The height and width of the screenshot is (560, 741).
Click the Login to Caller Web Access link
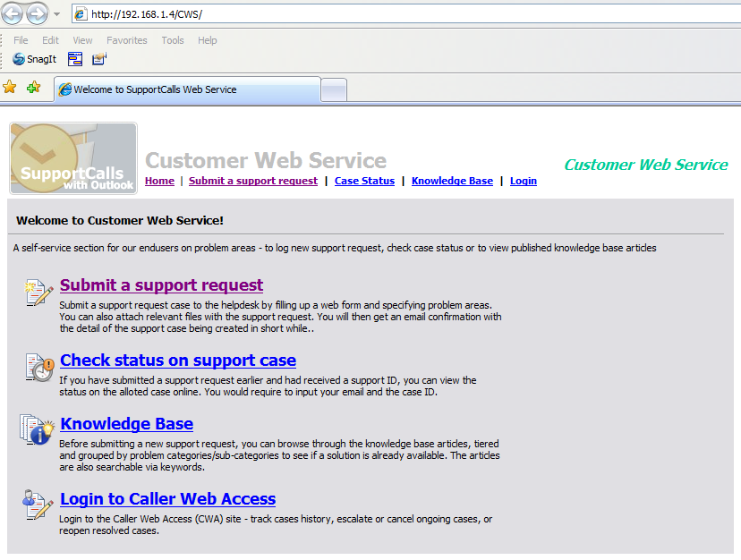(167, 499)
